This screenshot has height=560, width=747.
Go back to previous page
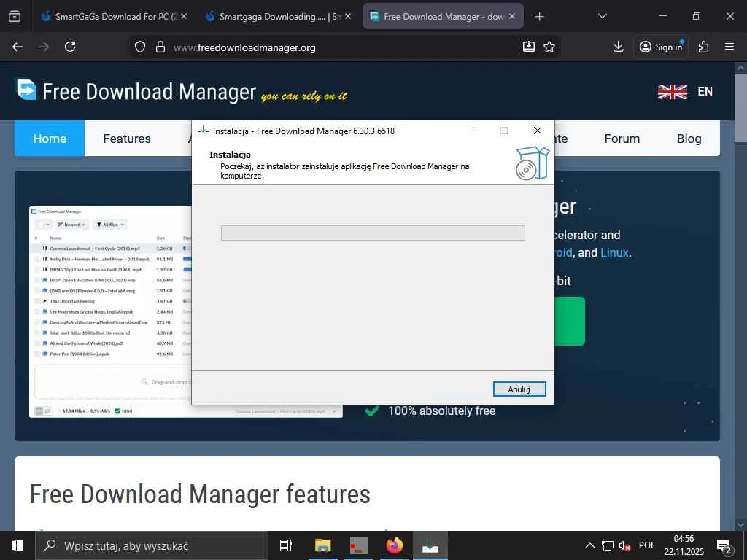tap(18, 47)
